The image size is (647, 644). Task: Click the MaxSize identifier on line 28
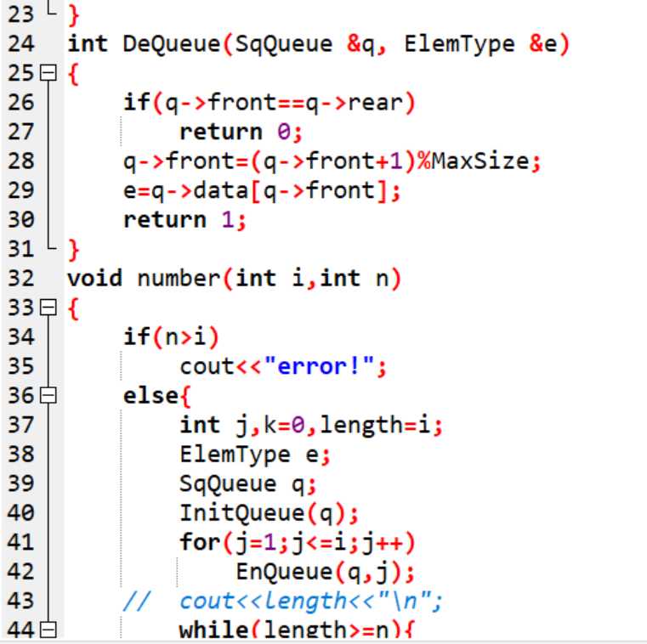[x=480, y=161]
